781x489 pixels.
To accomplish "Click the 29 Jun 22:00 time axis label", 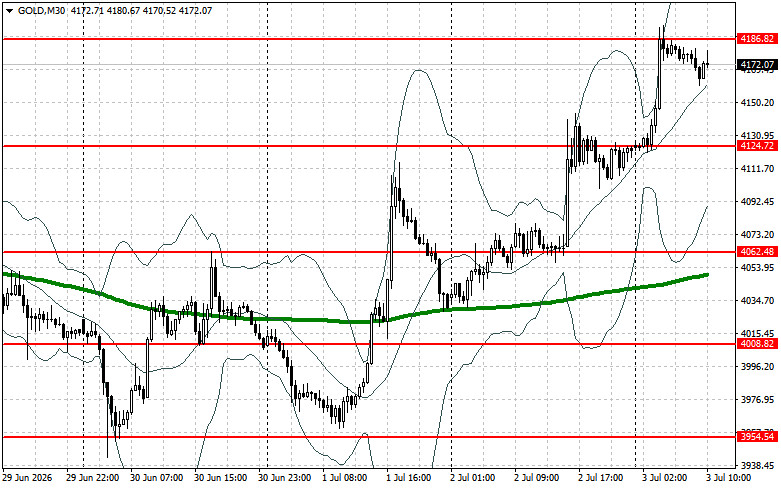I will point(93,478).
